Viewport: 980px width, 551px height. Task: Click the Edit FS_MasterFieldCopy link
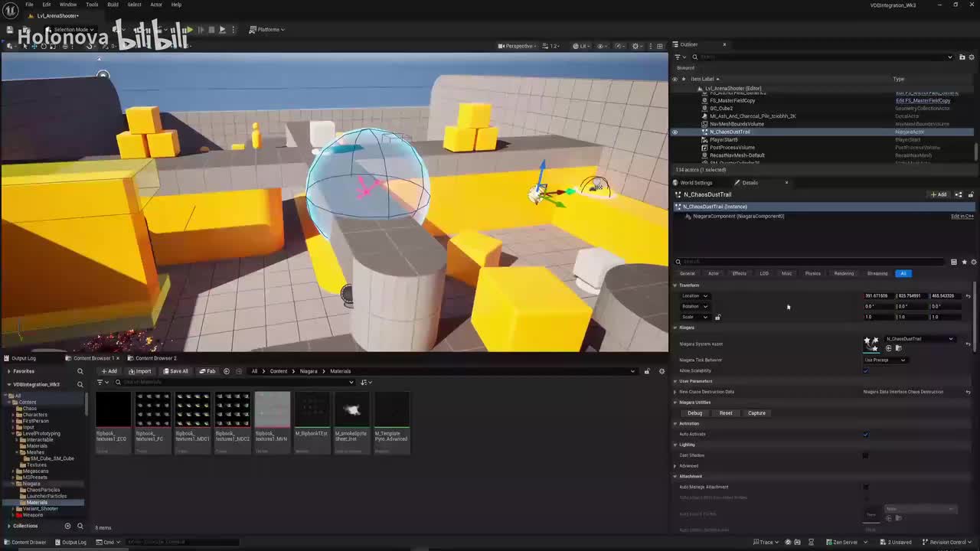pyautogui.click(x=923, y=100)
